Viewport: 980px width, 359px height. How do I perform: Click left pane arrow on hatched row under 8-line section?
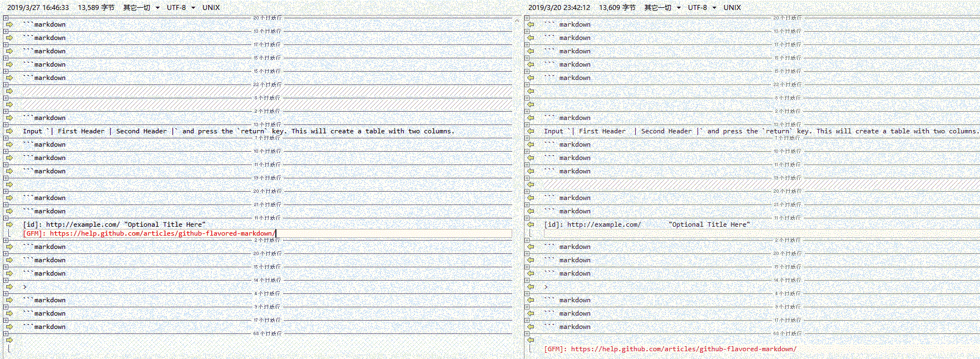point(9,104)
